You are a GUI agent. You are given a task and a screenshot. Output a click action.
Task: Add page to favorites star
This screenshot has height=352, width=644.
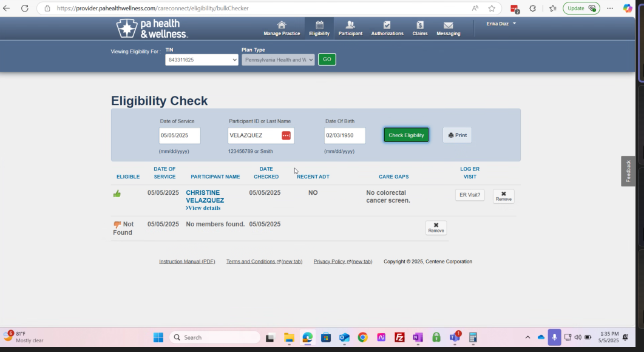pyautogui.click(x=492, y=8)
